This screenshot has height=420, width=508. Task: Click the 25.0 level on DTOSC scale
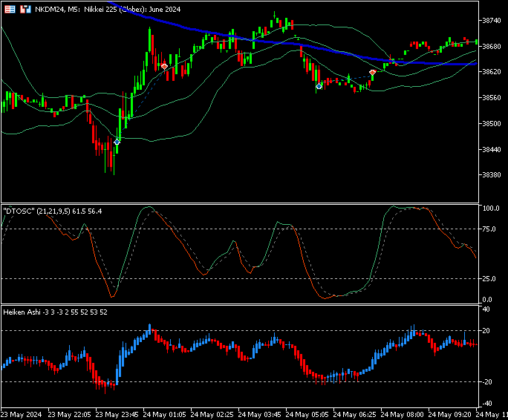[x=489, y=279]
